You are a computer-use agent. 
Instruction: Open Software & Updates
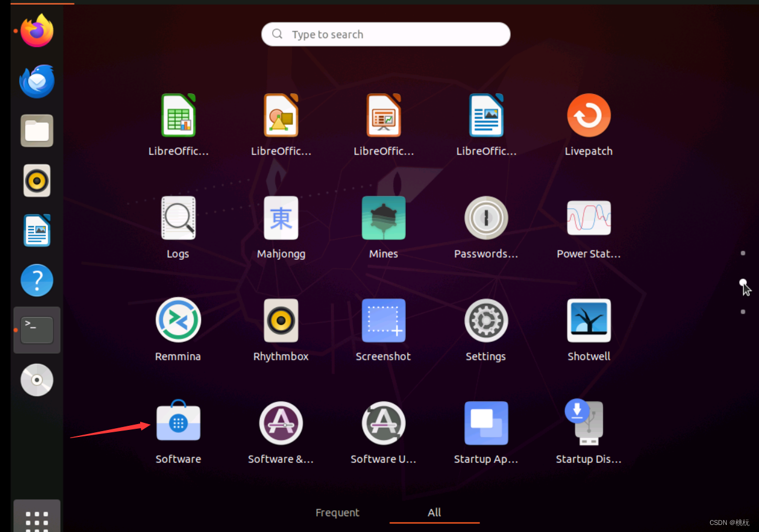click(x=281, y=423)
